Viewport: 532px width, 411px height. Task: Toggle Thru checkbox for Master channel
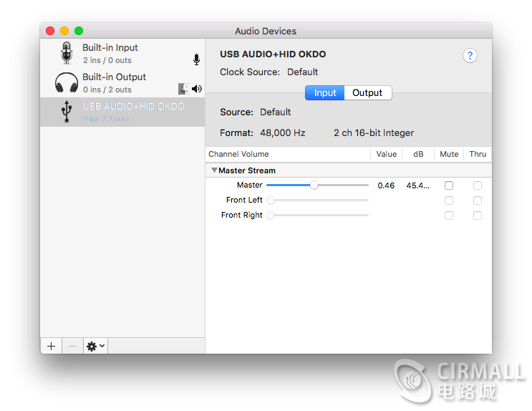point(478,185)
